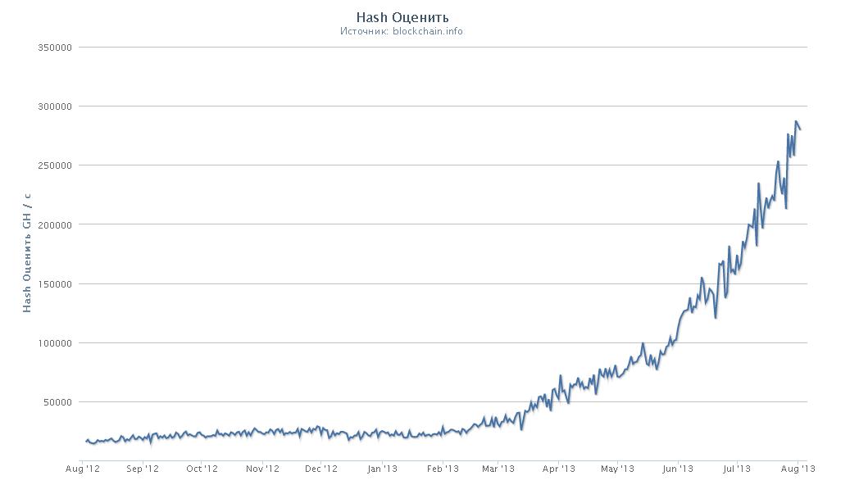Click the Aug '12 x-axis label
868x494 pixels.
(x=83, y=469)
